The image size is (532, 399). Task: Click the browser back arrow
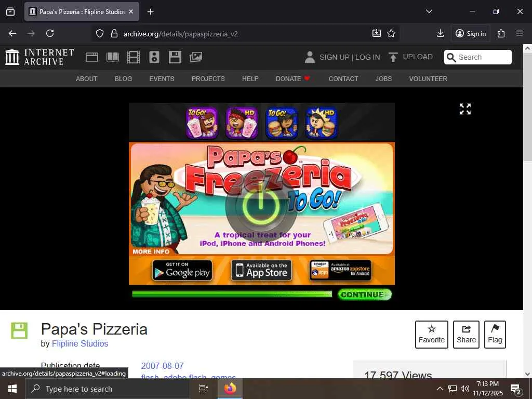(12, 33)
